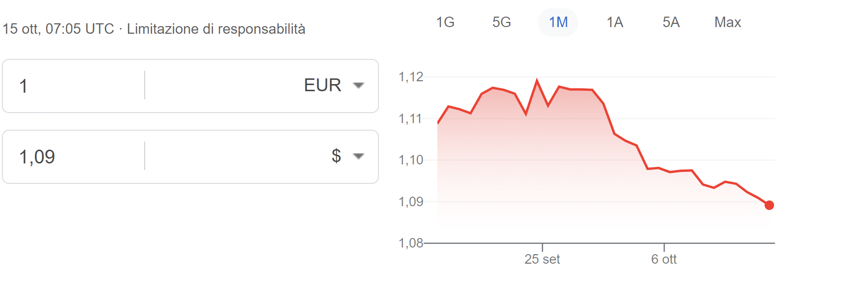The width and height of the screenshot is (868, 286).
Task: Click the 1,11 y-axis label
Action: coord(411,119)
